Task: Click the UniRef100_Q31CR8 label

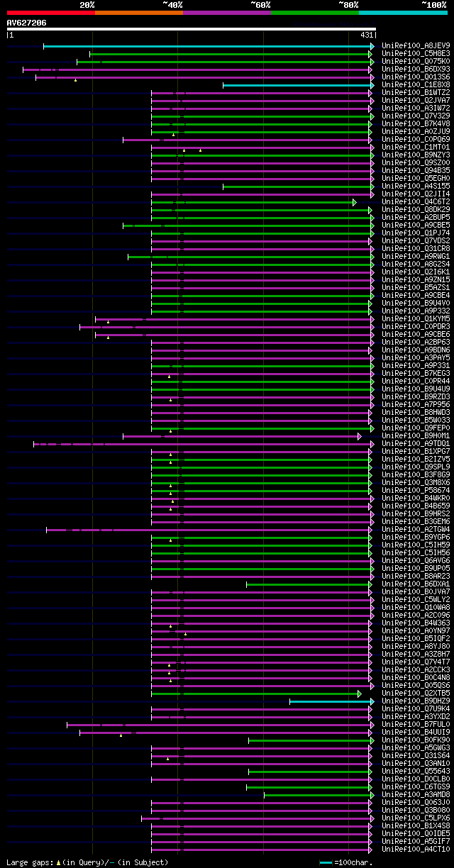Action: click(416, 249)
